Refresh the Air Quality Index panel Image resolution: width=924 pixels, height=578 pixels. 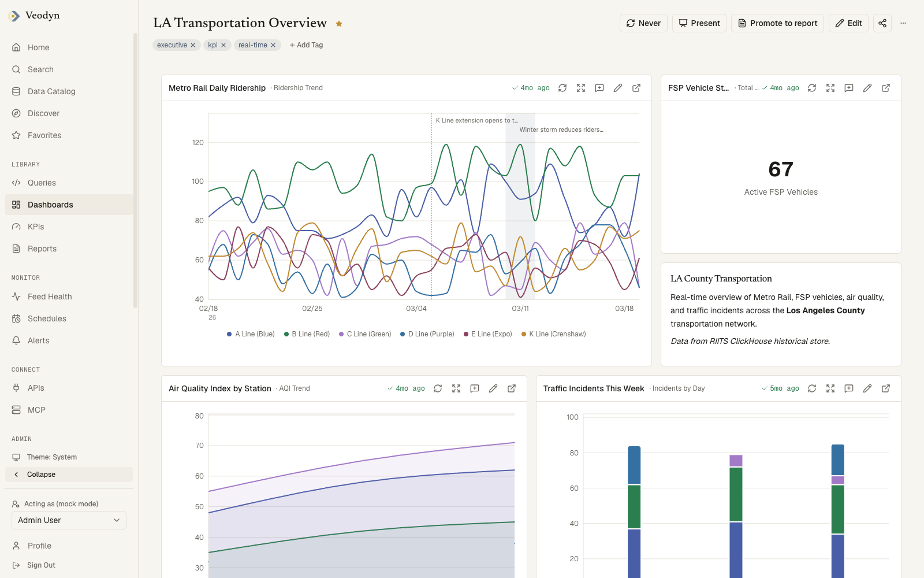[x=438, y=388]
